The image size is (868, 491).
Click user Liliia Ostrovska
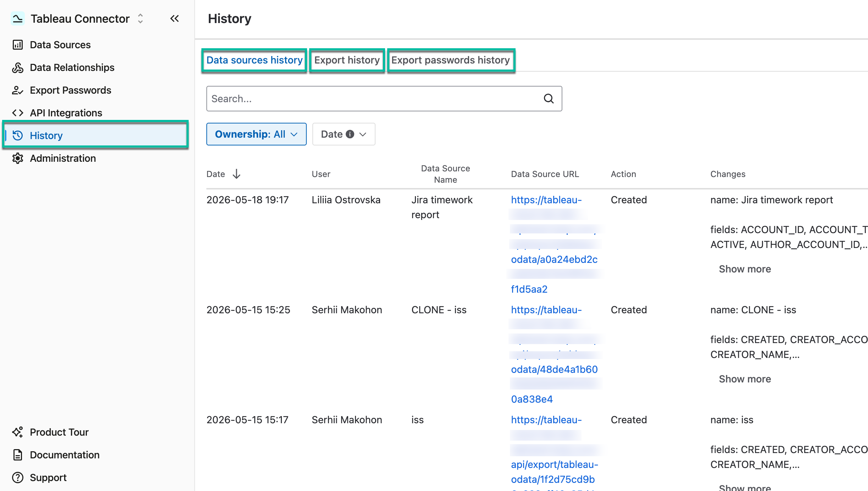(x=346, y=200)
